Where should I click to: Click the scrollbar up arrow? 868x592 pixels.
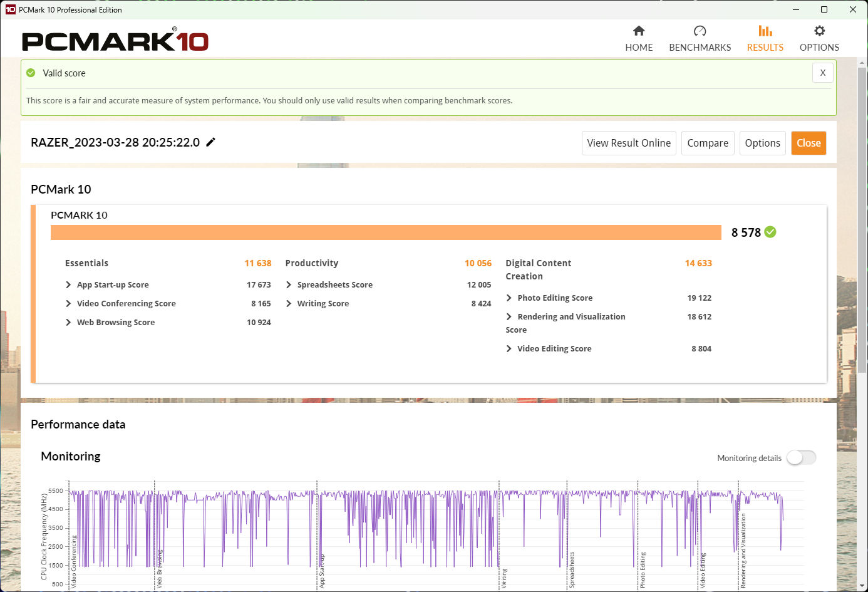click(x=862, y=63)
